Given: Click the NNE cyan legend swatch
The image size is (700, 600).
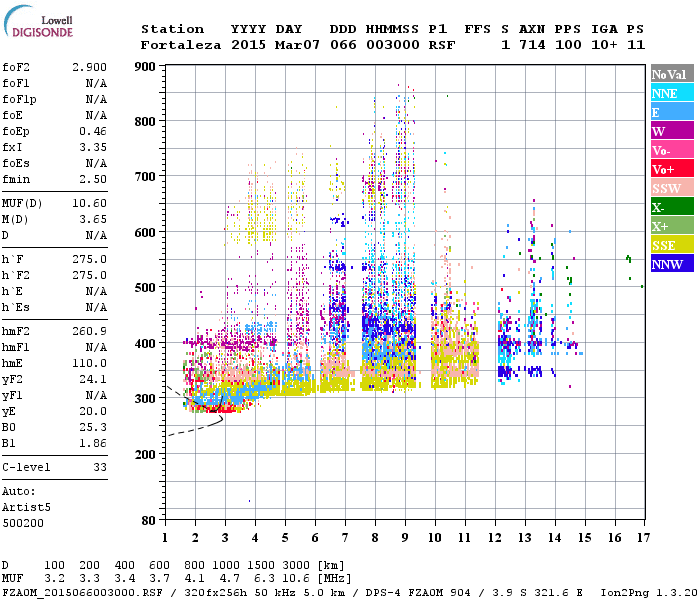Looking at the screenshot, I should tap(670, 93).
